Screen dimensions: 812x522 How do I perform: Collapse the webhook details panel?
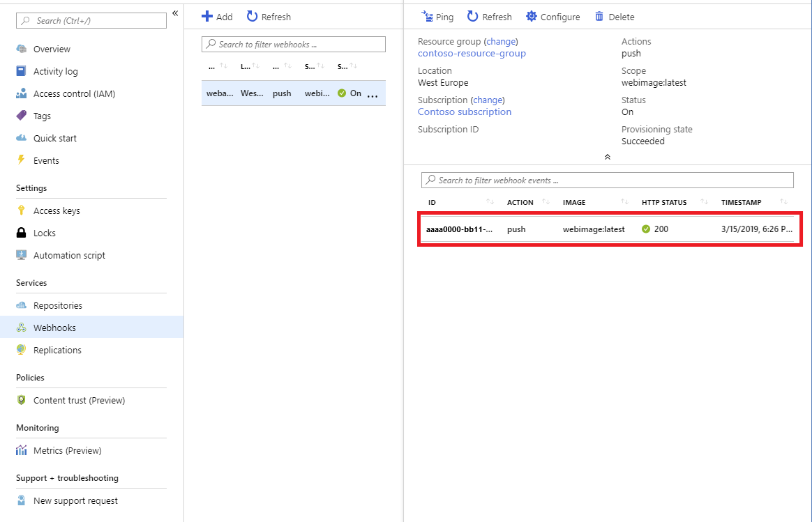tap(607, 157)
